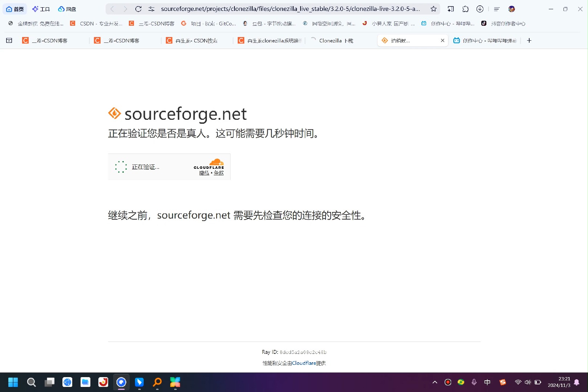The width and height of the screenshot is (588, 392).
Task: Click the Sogou S input icon
Action: pos(503,382)
